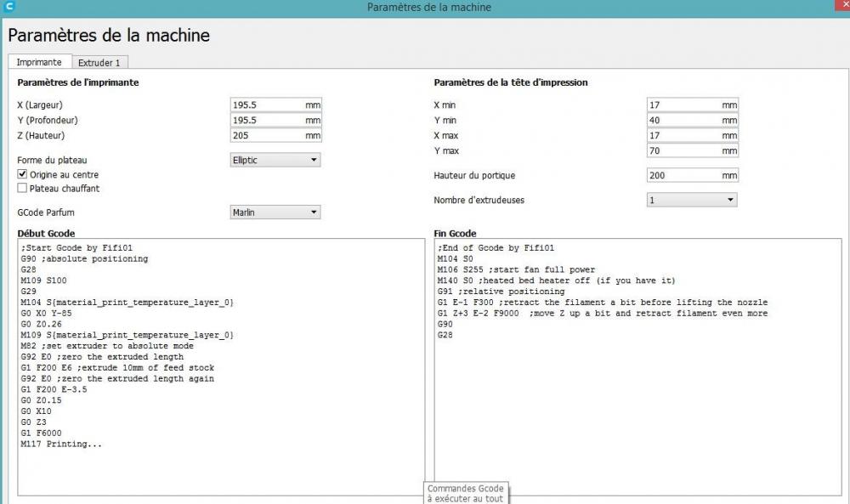Image resolution: width=850 pixels, height=504 pixels.
Task: Switch to the Extruder 1 tab
Action: pyautogui.click(x=99, y=63)
